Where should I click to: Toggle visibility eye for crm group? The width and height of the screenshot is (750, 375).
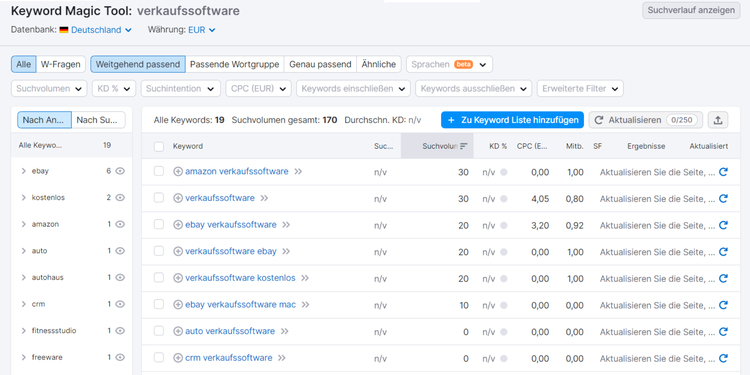[x=120, y=304]
